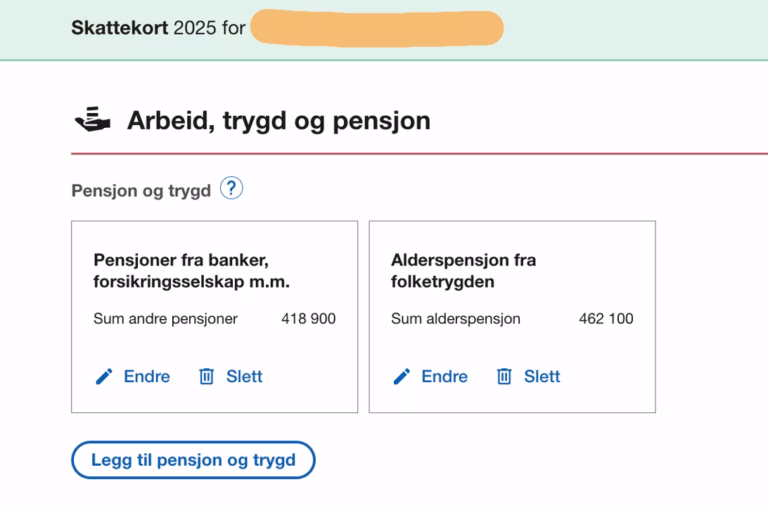Add a new entry with Legg til pensjon og trygd
This screenshot has width=768, height=508.
click(x=193, y=460)
